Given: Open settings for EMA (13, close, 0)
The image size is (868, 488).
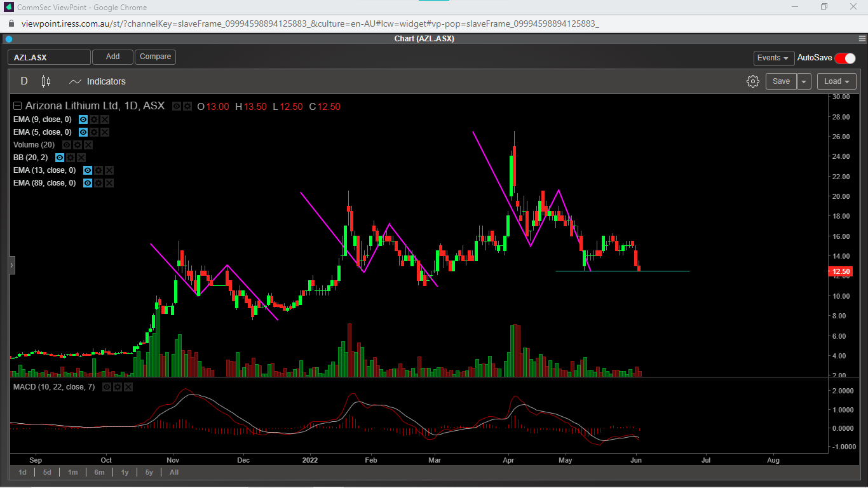Looking at the screenshot, I should (98, 170).
